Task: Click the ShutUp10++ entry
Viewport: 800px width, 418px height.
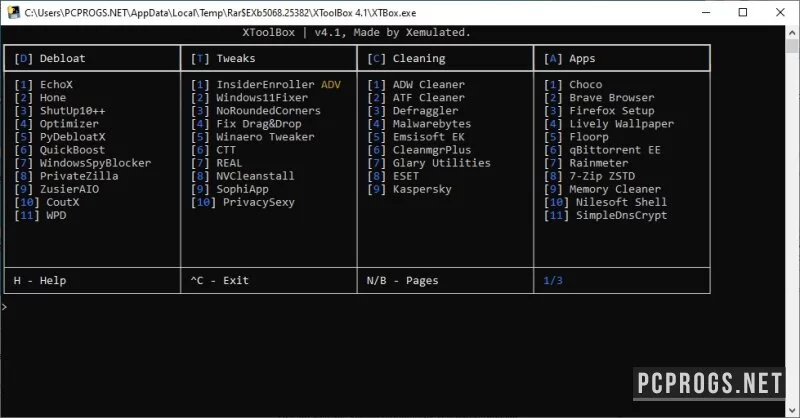Action: tap(60, 111)
